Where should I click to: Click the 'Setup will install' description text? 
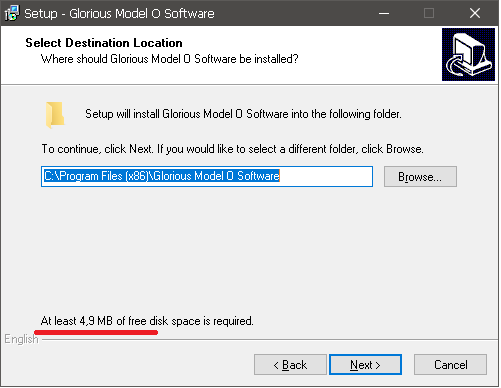pos(243,114)
